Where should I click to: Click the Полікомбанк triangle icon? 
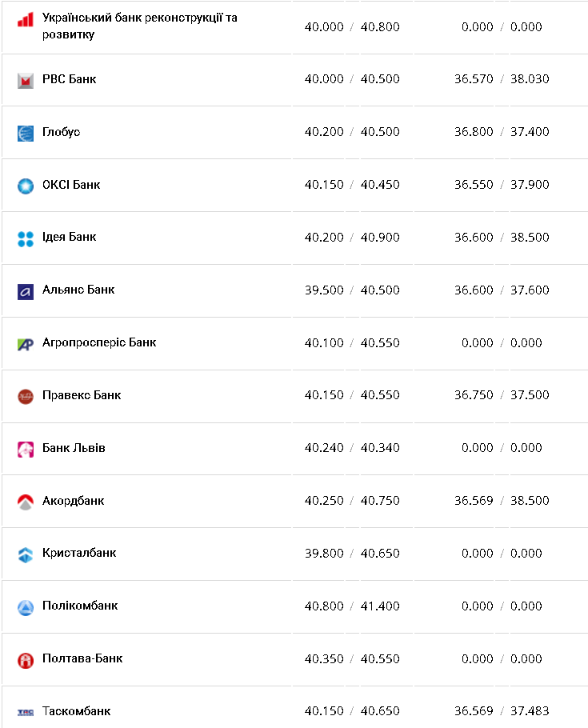26,607
